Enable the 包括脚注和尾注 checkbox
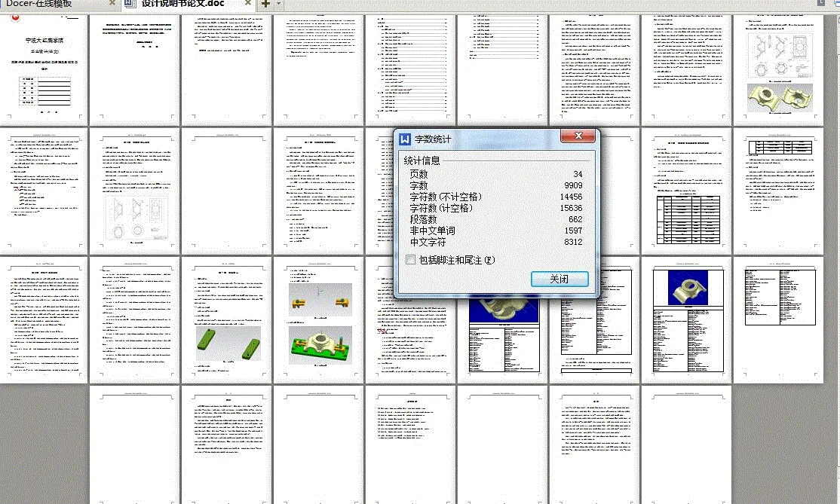The image size is (840, 504). coord(411,260)
